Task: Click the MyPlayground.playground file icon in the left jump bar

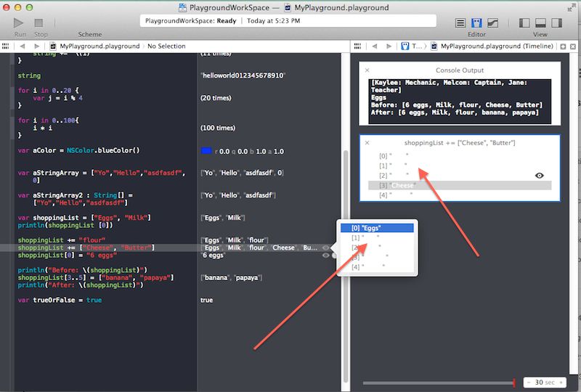Action: pos(53,46)
